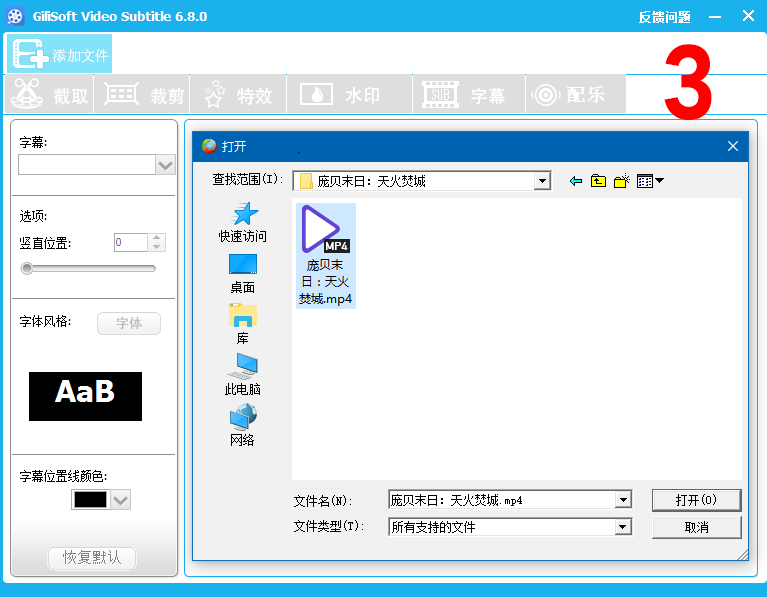Click GiliSoft app logo icon
Image resolution: width=767 pixels, height=597 pixels.
[15, 16]
